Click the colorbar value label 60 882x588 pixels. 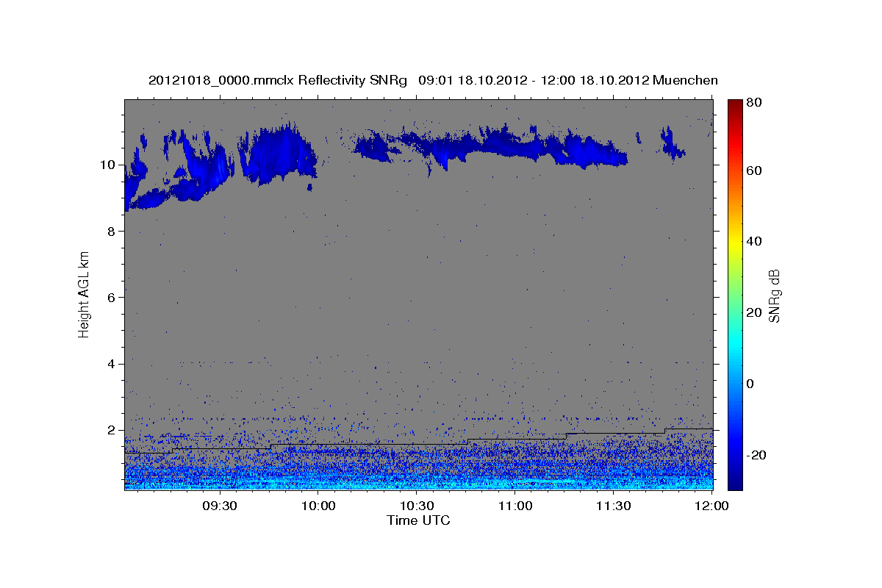coord(753,171)
